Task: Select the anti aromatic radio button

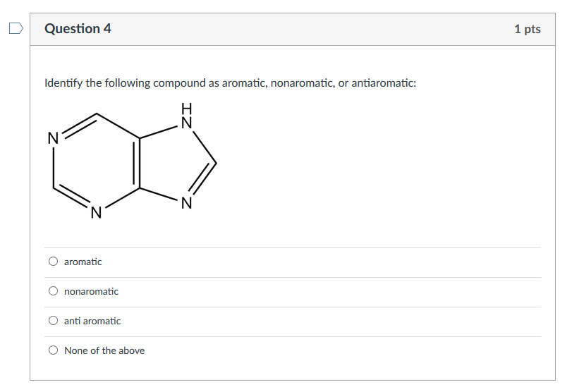Action: coord(54,321)
